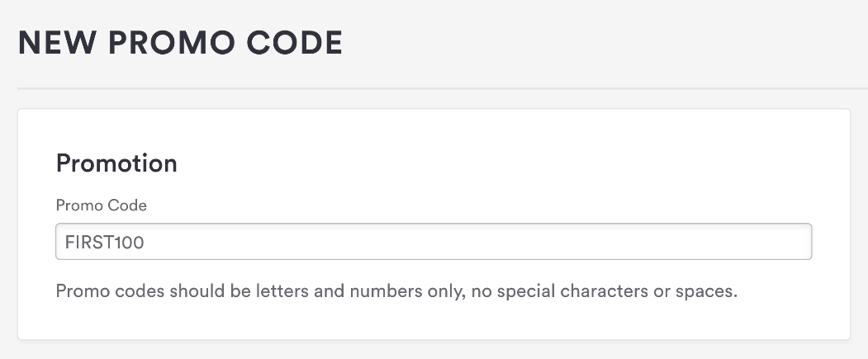Click the "Promo Code" field label

(x=101, y=205)
